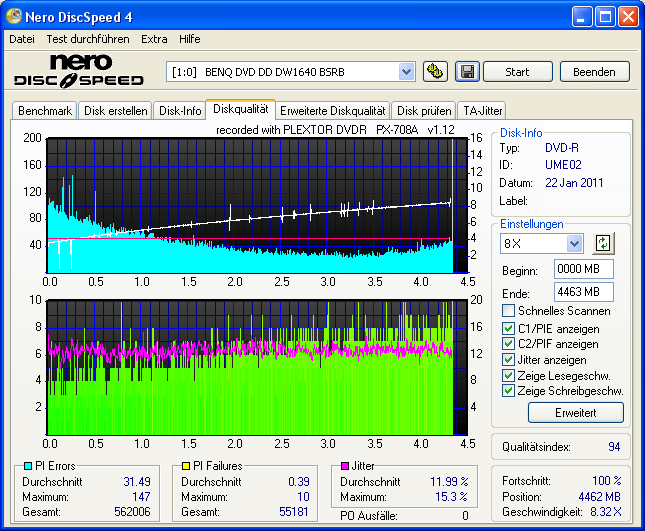Click the PI Failures Maximum 10 value

[303, 497]
